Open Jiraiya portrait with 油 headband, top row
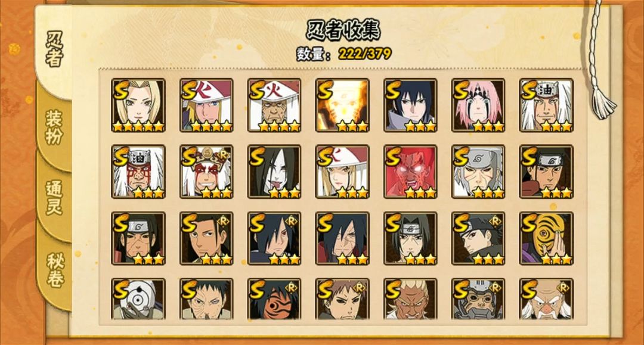The height and width of the screenshot is (345, 644). 546,105
